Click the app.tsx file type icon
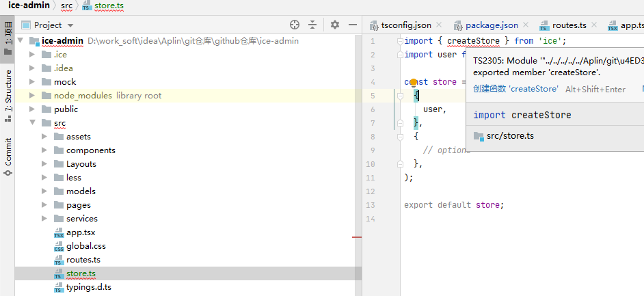 click(59, 233)
